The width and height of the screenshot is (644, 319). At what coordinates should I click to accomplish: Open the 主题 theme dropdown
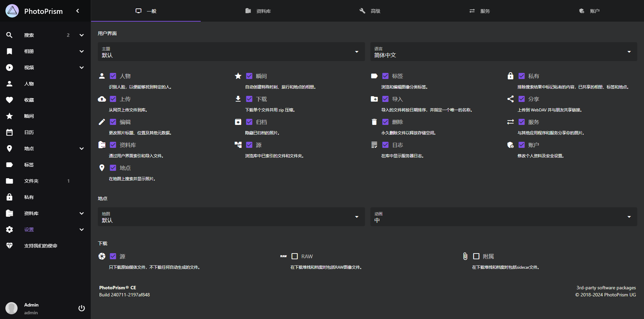(x=231, y=52)
